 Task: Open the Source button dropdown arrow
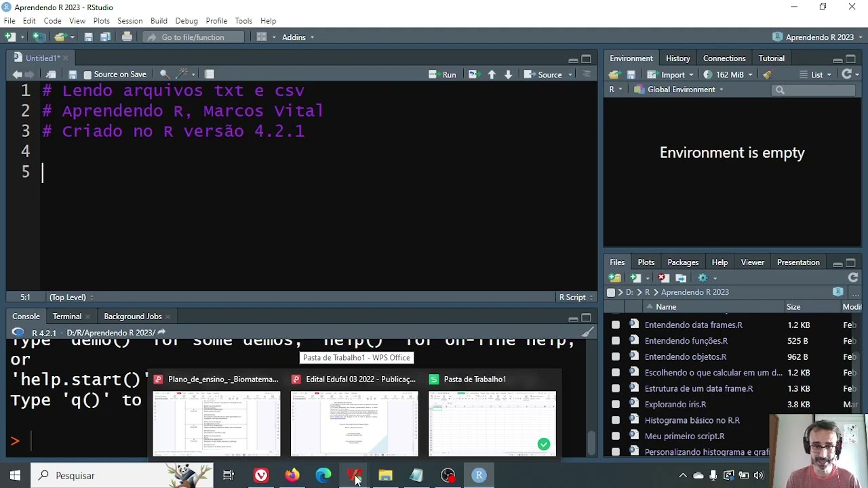(x=570, y=75)
